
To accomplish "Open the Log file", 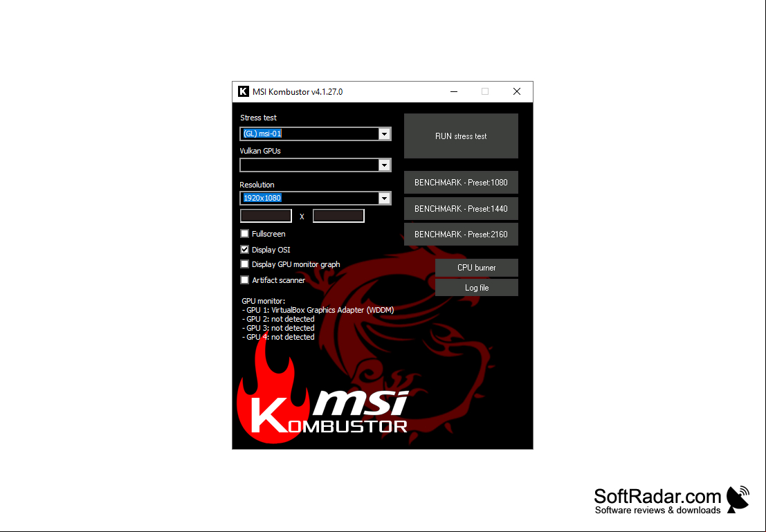I will pyautogui.click(x=477, y=288).
